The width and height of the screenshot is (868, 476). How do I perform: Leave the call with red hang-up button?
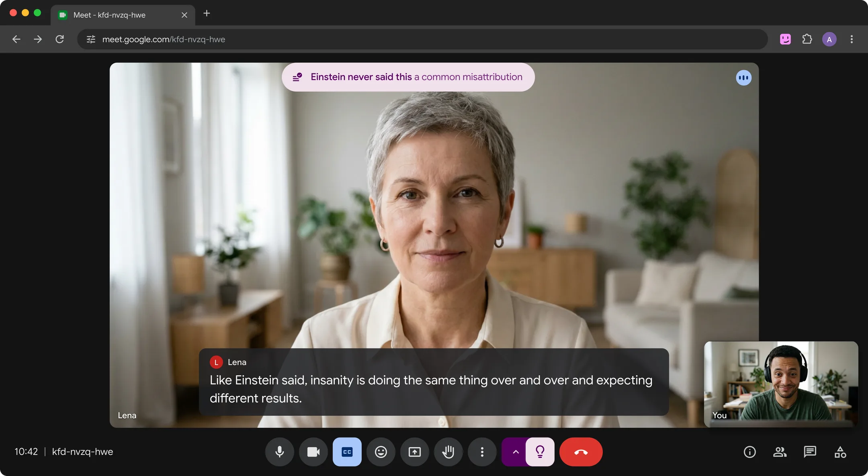[x=581, y=452]
